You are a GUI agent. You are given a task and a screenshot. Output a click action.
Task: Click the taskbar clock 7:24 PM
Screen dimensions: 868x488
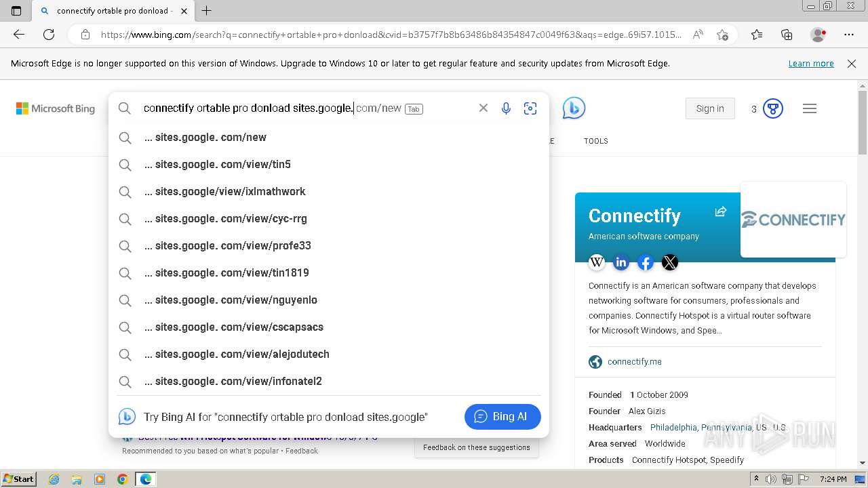point(833,479)
